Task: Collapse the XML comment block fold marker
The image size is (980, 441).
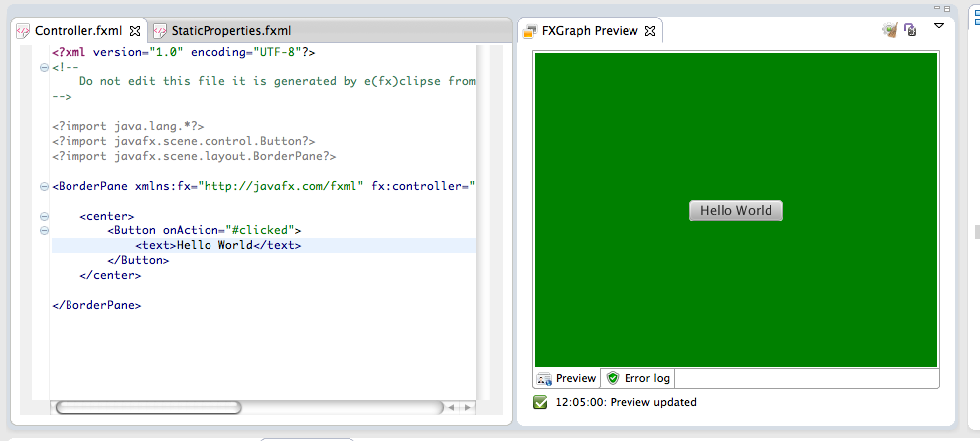Action: click(43, 68)
